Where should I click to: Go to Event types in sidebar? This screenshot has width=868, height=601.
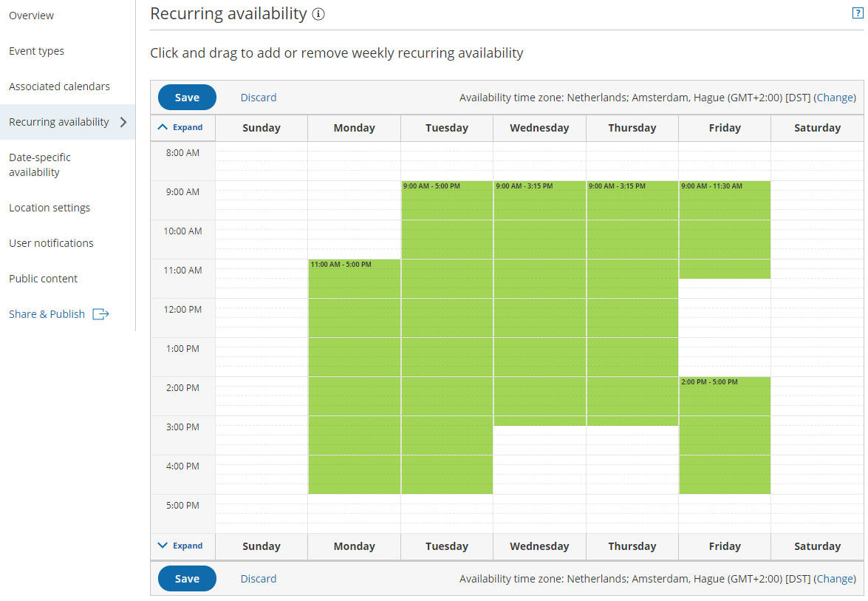coord(36,51)
